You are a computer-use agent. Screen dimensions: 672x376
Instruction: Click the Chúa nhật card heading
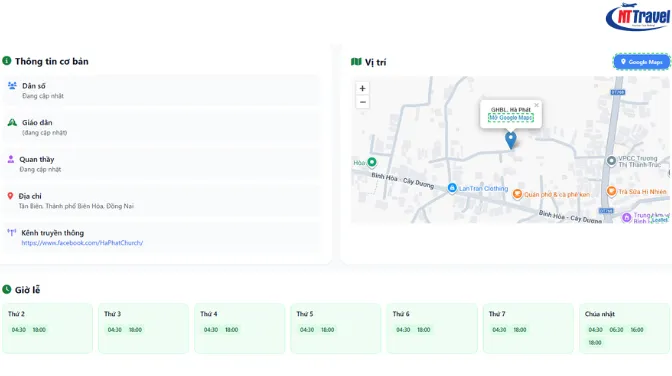(x=600, y=314)
